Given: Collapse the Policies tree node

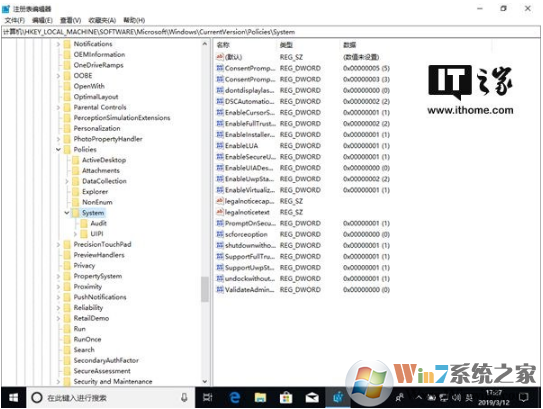Looking at the screenshot, I should tap(58, 150).
